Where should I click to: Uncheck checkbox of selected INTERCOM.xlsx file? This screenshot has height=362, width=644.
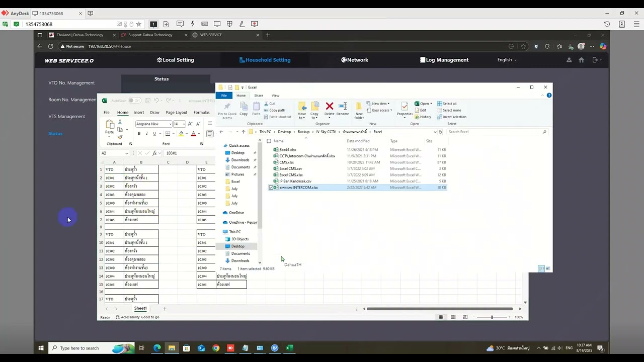[x=271, y=188]
